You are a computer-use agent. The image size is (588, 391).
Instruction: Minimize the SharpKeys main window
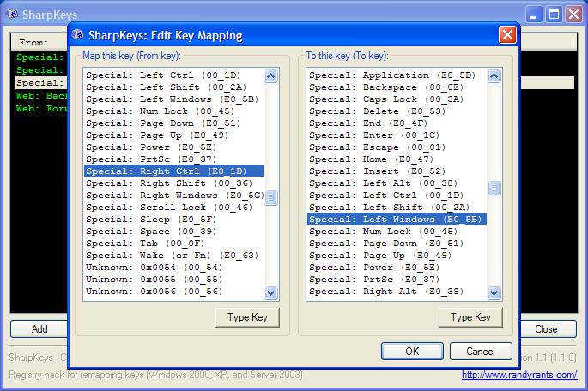click(533, 15)
